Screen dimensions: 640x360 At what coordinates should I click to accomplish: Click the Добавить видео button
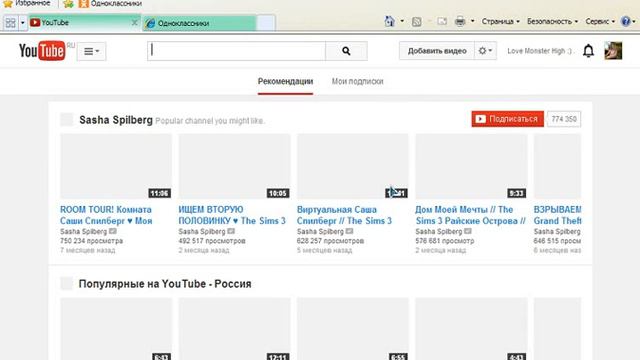(x=437, y=51)
